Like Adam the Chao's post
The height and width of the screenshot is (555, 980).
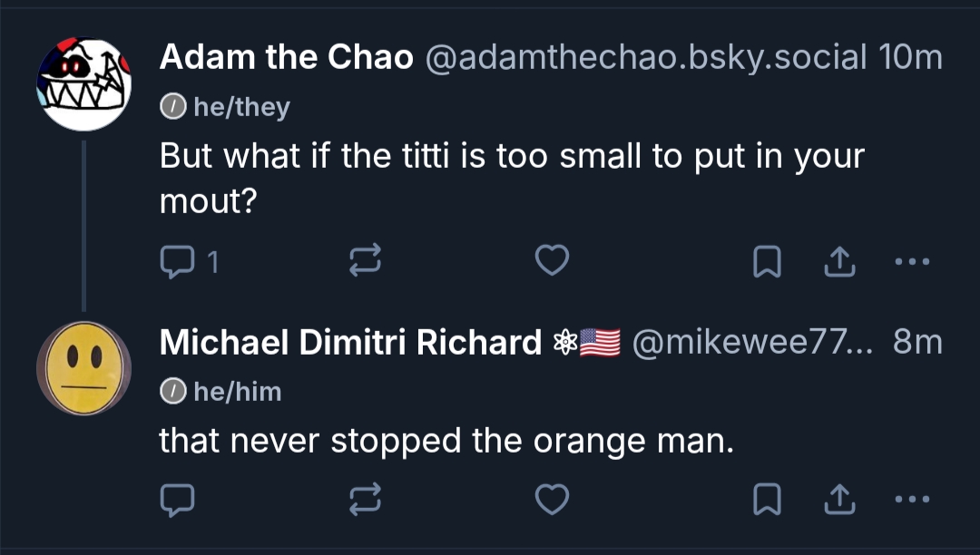coord(552,262)
